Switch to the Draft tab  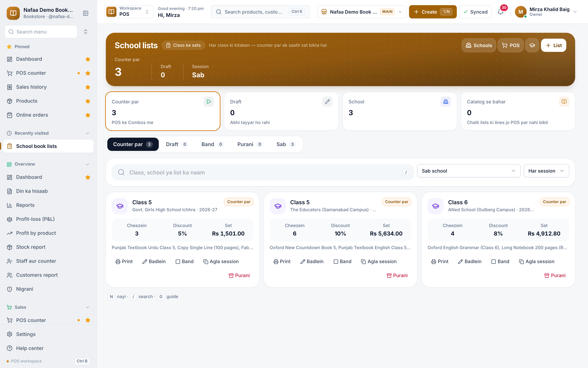click(x=177, y=144)
